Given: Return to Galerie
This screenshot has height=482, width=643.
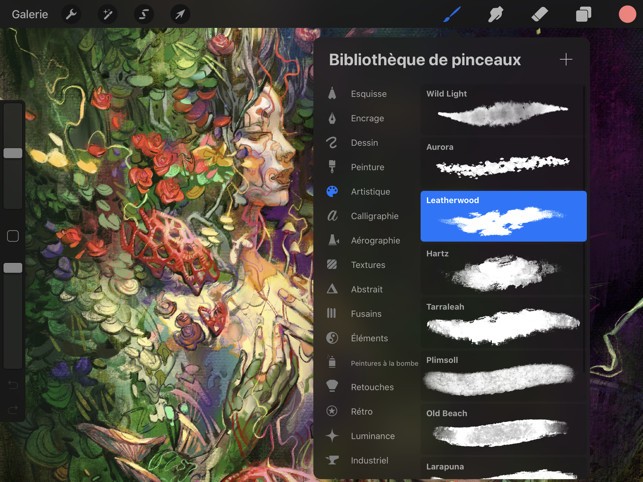Looking at the screenshot, I should 30,14.
